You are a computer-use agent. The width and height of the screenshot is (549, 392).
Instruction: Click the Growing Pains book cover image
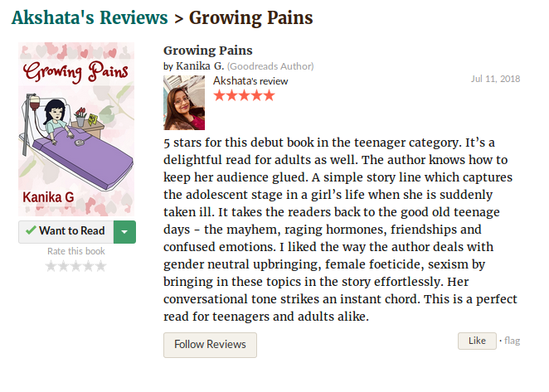tap(76, 129)
